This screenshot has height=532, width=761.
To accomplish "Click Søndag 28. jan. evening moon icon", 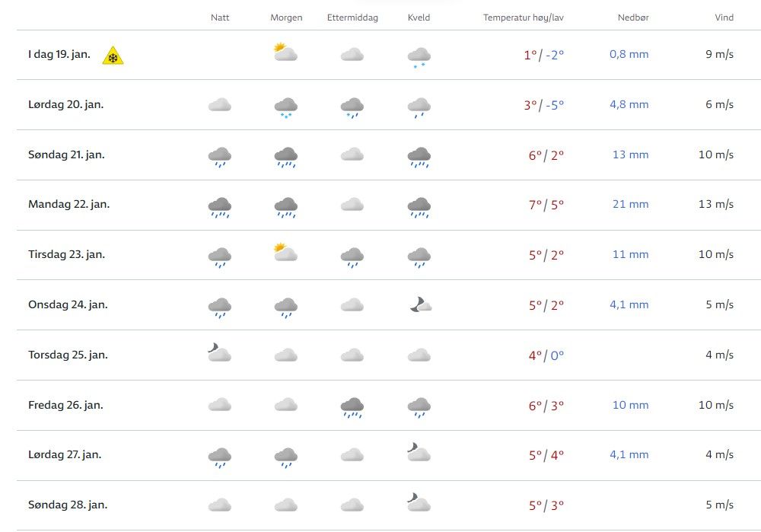I will click(x=419, y=502).
